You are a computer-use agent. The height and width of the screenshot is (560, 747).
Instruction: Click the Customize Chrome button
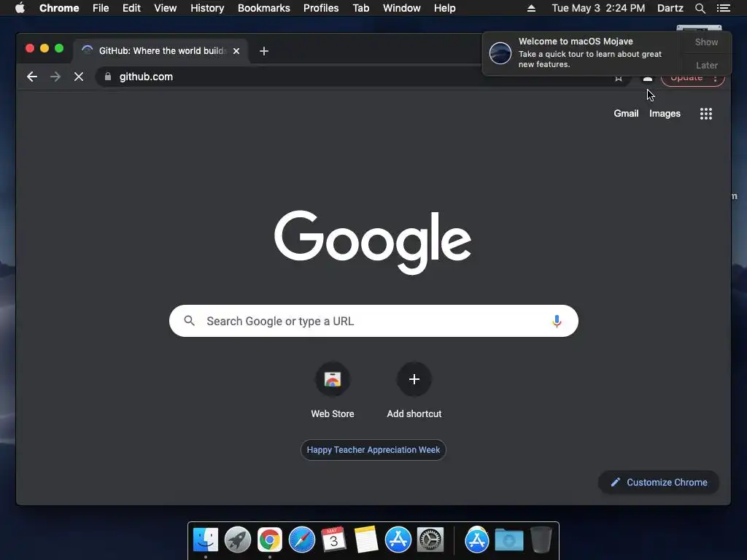pyautogui.click(x=659, y=483)
